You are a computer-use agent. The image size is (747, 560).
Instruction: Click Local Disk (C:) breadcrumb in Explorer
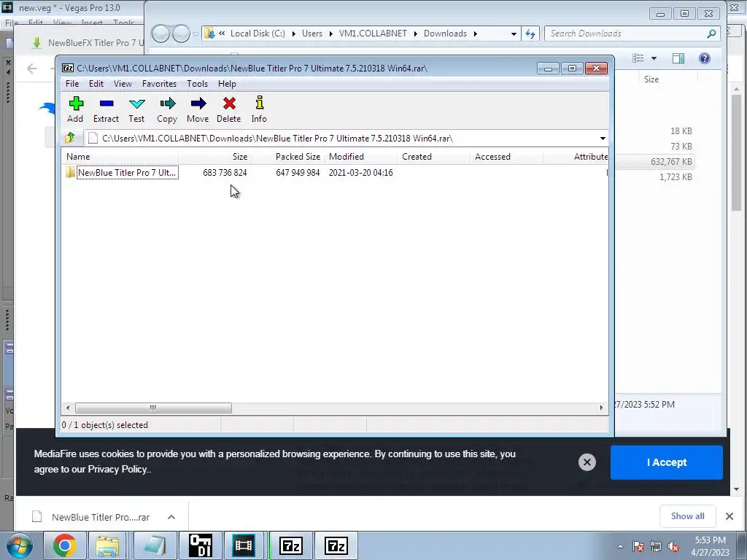[x=258, y=34]
